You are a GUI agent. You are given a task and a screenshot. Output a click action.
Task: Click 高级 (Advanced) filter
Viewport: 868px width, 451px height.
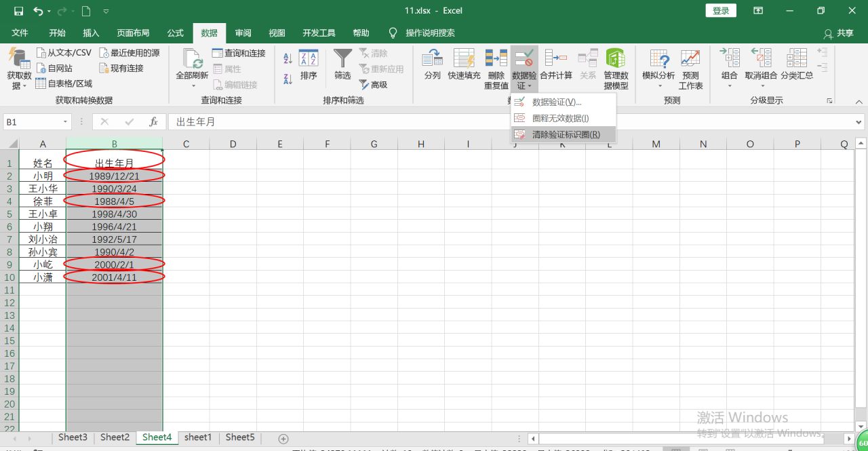pos(373,85)
